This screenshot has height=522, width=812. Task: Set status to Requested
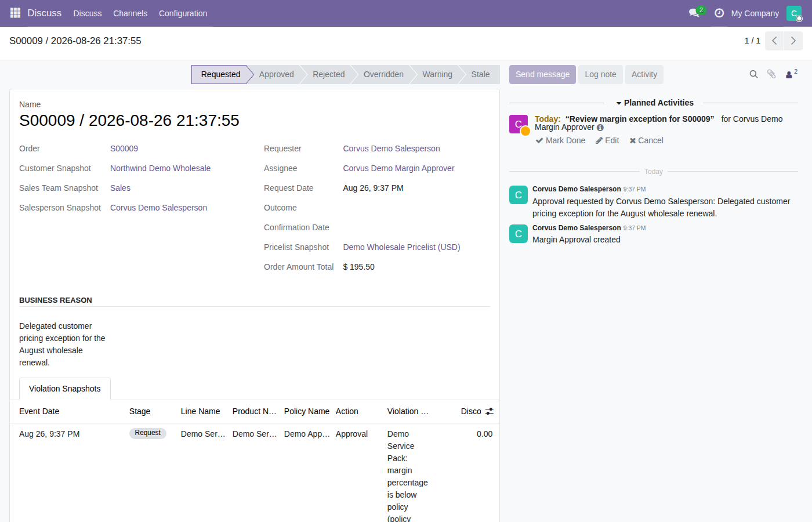point(220,74)
